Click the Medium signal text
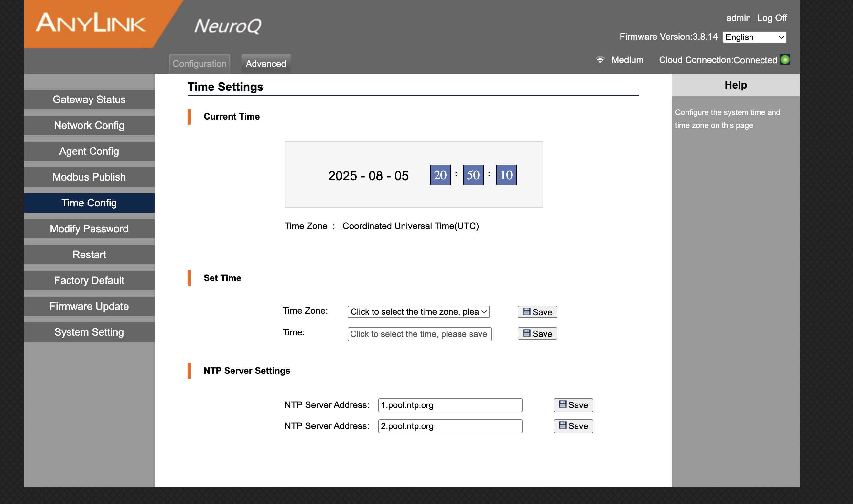 point(627,60)
